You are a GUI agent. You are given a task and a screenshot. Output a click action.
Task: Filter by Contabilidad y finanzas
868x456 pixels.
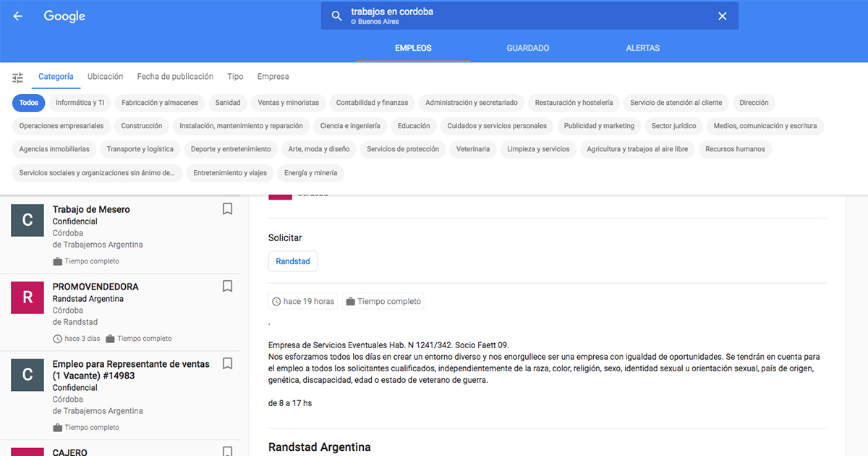pos(373,103)
